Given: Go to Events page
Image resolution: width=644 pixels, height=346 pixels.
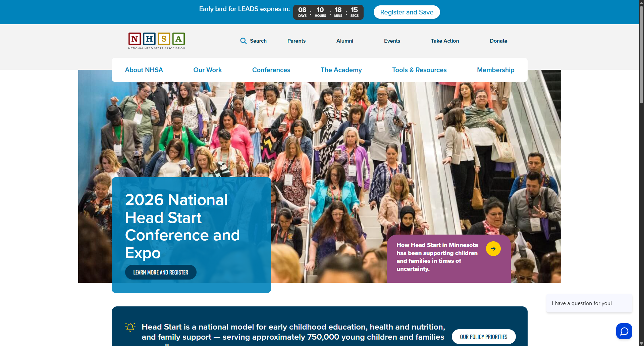Looking at the screenshot, I should click(x=392, y=41).
